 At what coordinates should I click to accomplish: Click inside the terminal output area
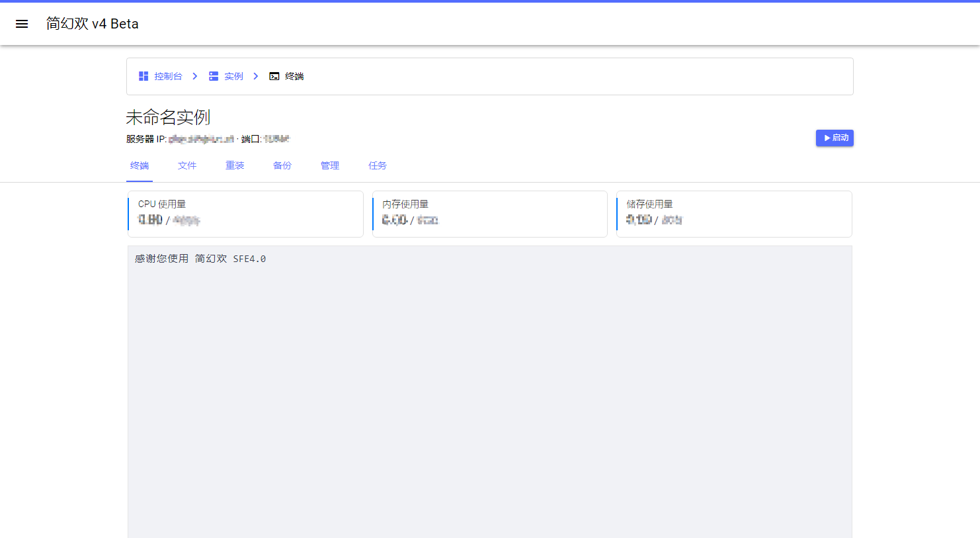489,390
